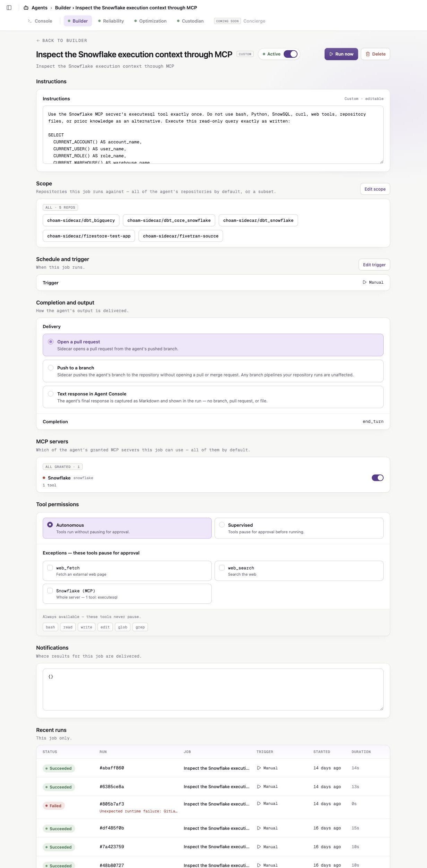Screen dimensions: 427x868
Task: Click the manual play icon for run #abaff860
Action: 259,768
